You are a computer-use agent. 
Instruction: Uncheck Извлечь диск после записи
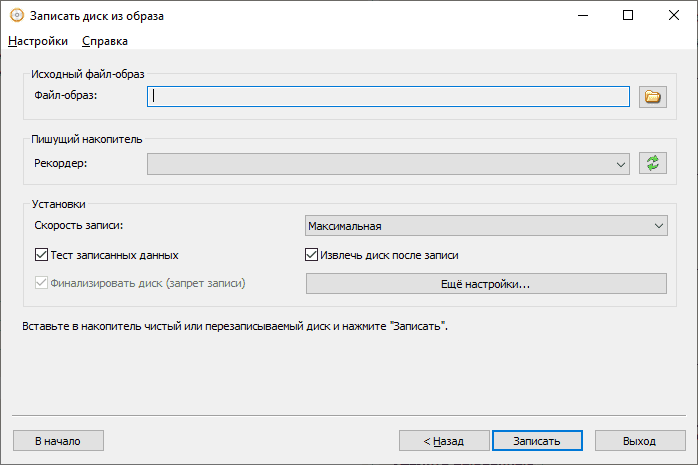[311, 255]
